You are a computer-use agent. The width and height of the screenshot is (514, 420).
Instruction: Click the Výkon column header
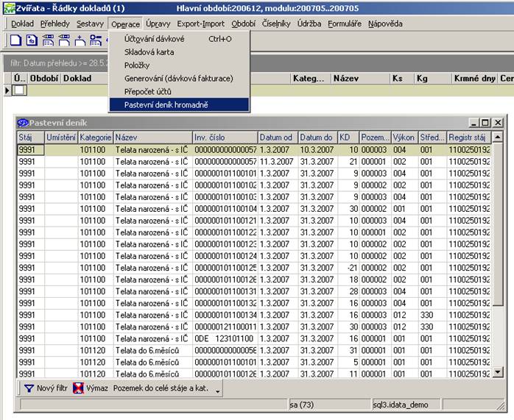point(405,138)
